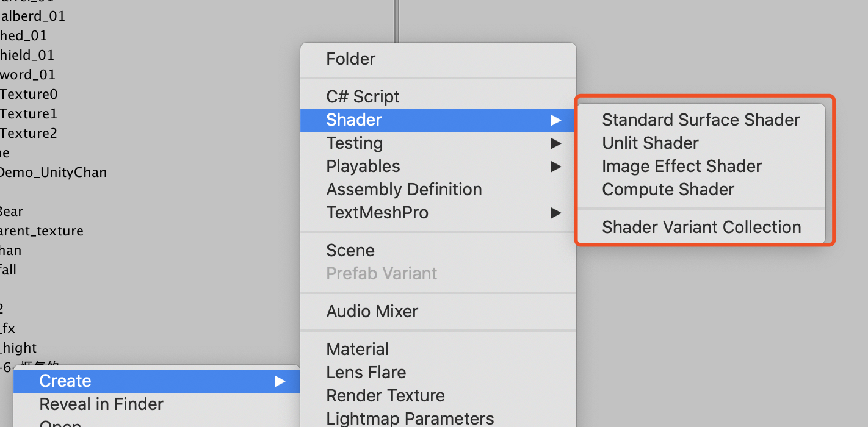Create a Render Texture
The image size is (868, 427).
(385, 395)
